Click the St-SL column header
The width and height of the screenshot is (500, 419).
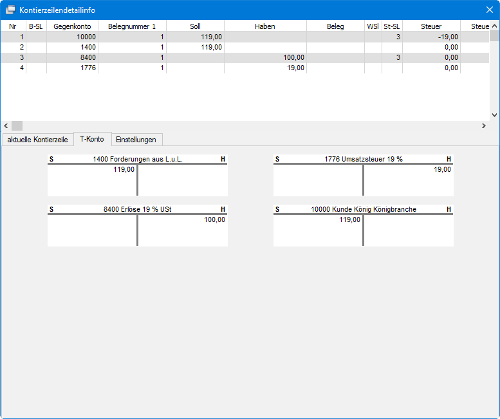coord(392,26)
